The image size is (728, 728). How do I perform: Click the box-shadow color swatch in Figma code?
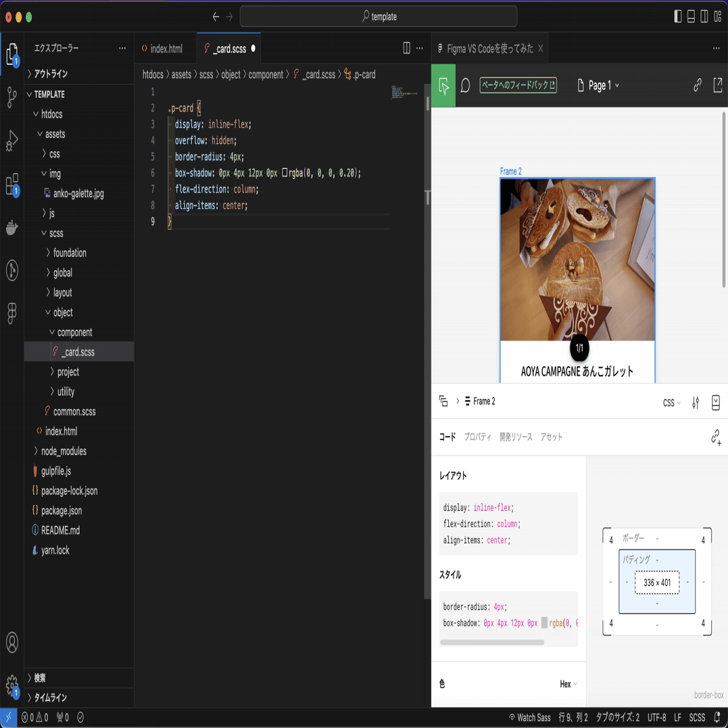pos(544,623)
